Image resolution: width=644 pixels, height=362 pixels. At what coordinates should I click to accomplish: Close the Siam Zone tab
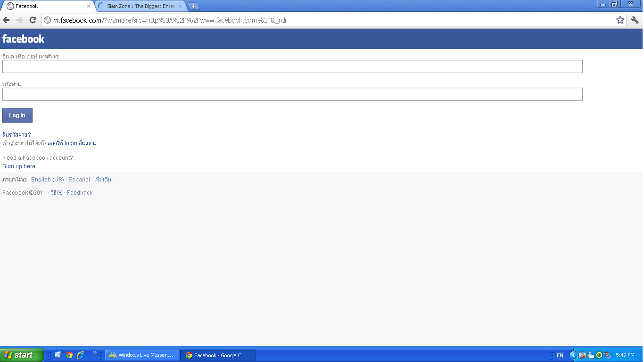[x=180, y=6]
